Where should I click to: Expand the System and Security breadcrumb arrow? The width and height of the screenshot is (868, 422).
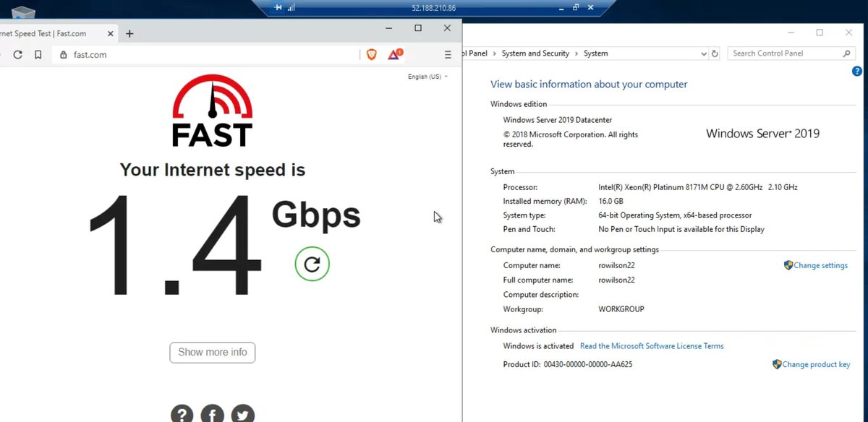pyautogui.click(x=576, y=53)
